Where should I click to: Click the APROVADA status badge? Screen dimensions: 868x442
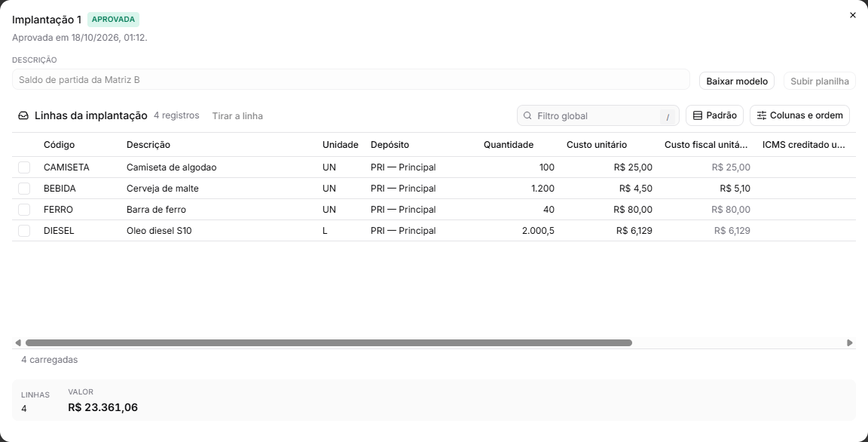[x=114, y=20]
